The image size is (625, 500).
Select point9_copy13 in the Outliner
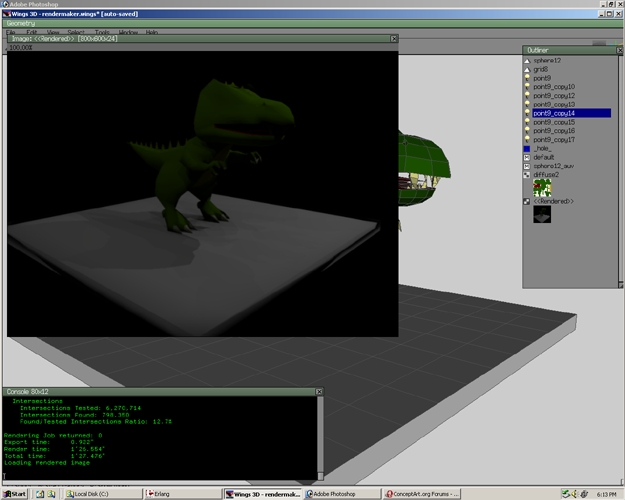554,104
